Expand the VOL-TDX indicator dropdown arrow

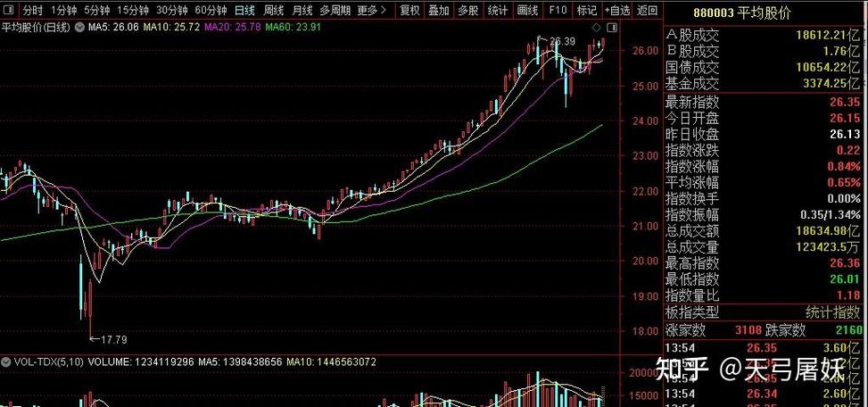(x=6, y=362)
